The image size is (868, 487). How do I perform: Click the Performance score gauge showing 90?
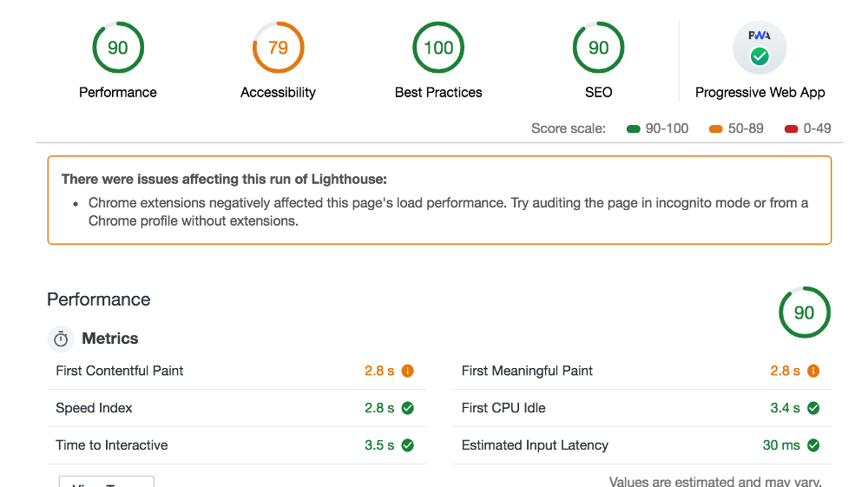pos(118,48)
